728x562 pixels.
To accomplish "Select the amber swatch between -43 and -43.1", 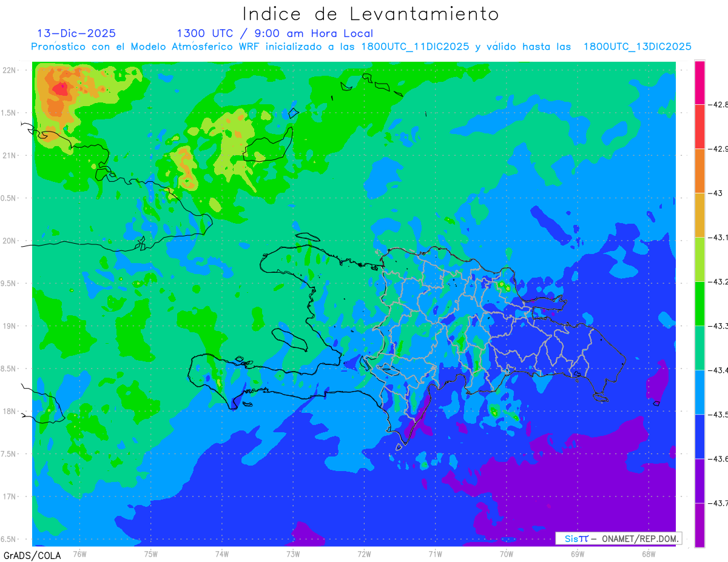I will [699, 215].
